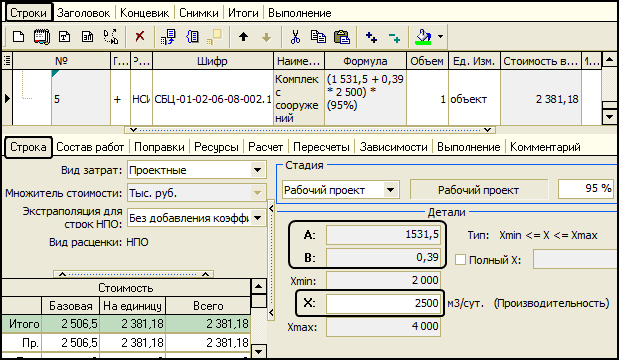The image size is (619, 360).
Task: Click the Ед. Изм. column header
Action: tap(474, 61)
